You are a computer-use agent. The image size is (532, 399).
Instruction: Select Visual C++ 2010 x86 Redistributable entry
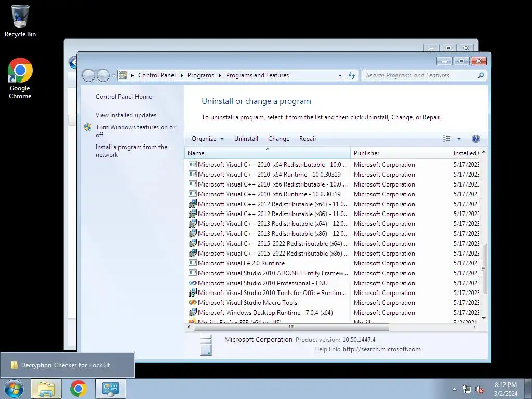pos(268,184)
